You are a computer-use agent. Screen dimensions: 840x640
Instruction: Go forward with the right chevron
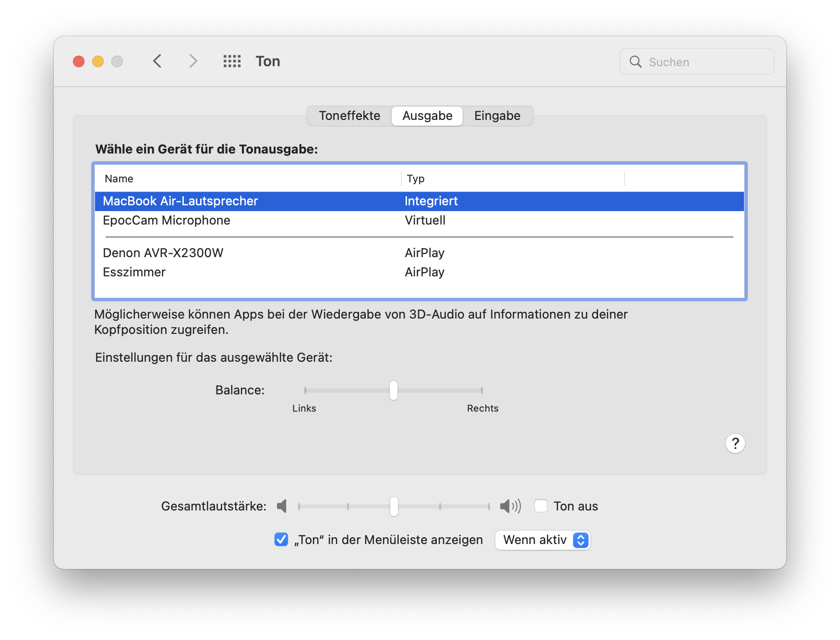(193, 61)
